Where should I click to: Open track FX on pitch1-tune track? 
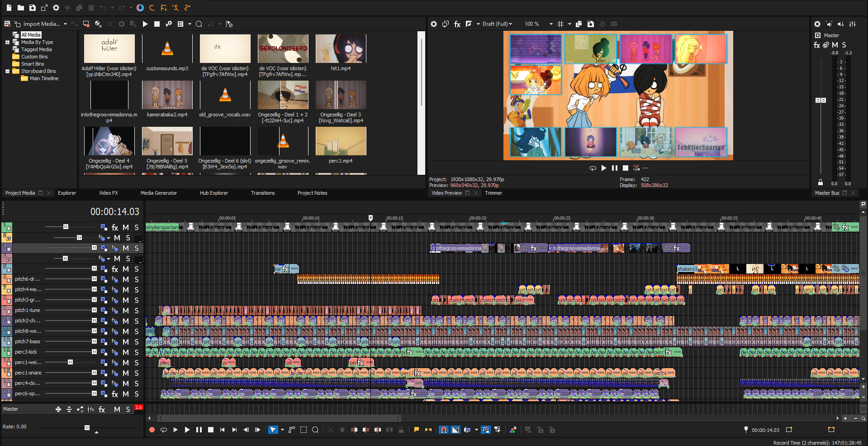pyautogui.click(x=115, y=311)
